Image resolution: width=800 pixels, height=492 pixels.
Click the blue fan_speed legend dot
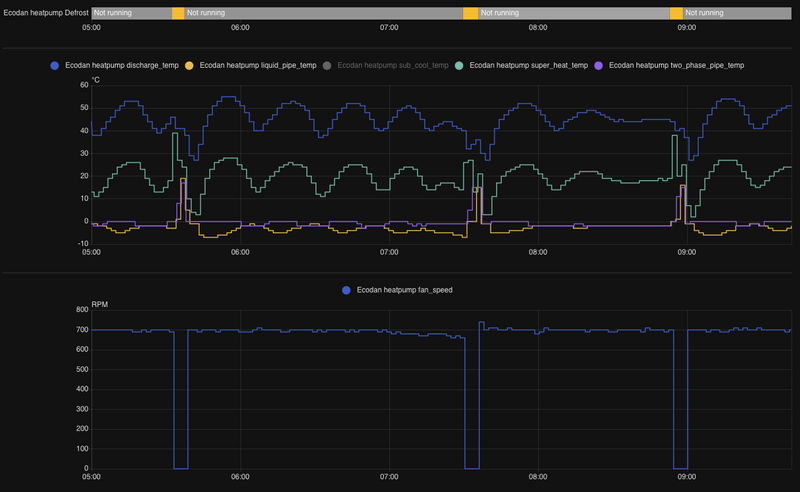tap(347, 290)
